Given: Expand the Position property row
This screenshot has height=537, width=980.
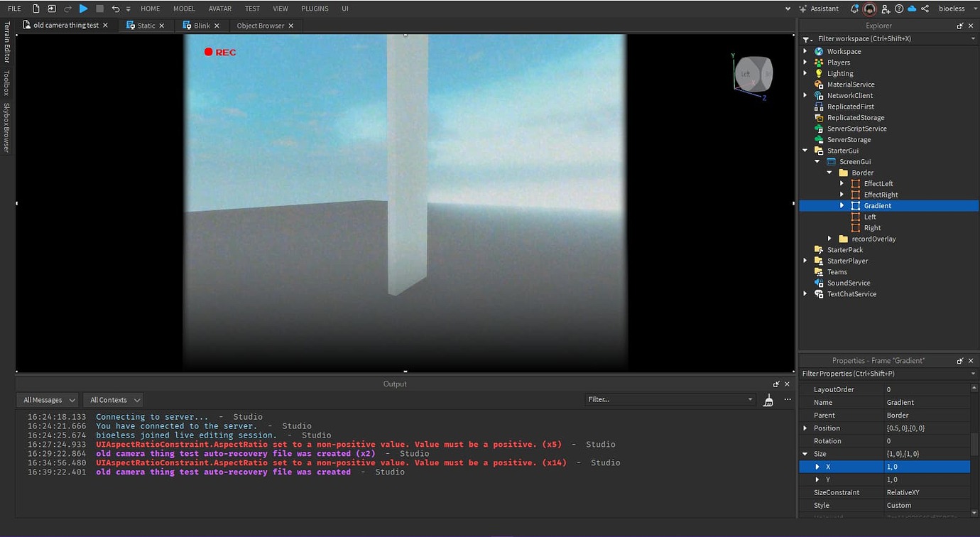Looking at the screenshot, I should (x=805, y=428).
